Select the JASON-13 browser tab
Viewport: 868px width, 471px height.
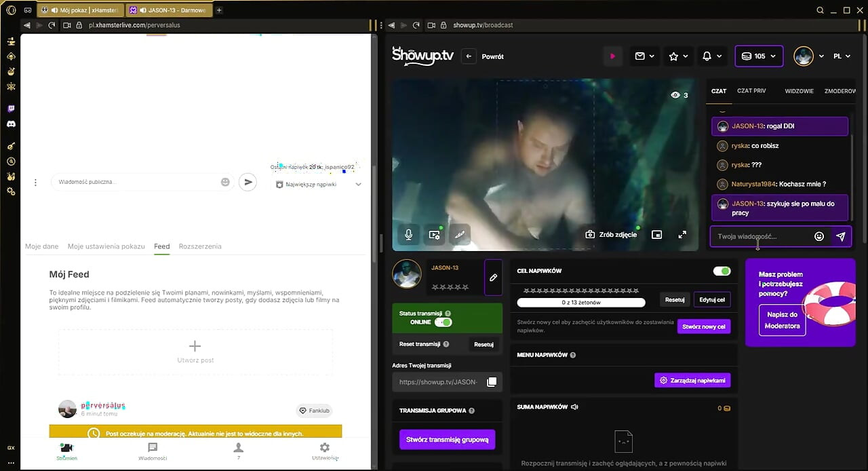point(170,10)
